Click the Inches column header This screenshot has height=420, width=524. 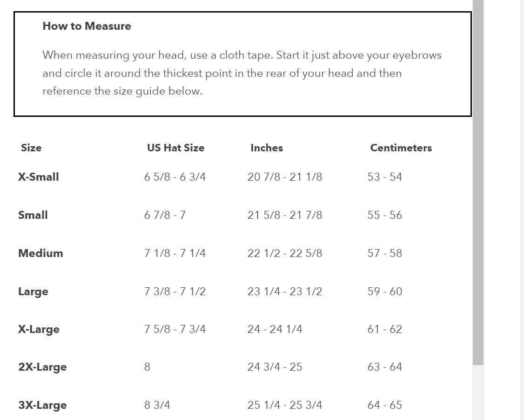pyautogui.click(x=267, y=148)
